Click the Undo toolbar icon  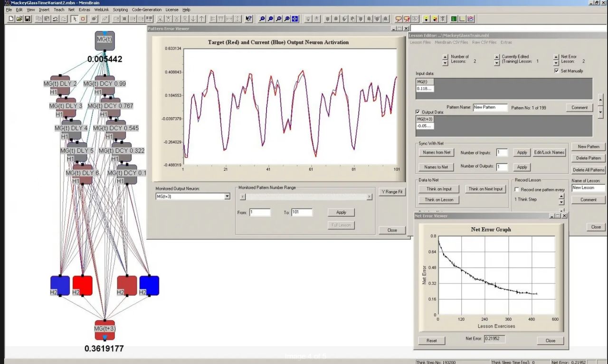point(55,19)
